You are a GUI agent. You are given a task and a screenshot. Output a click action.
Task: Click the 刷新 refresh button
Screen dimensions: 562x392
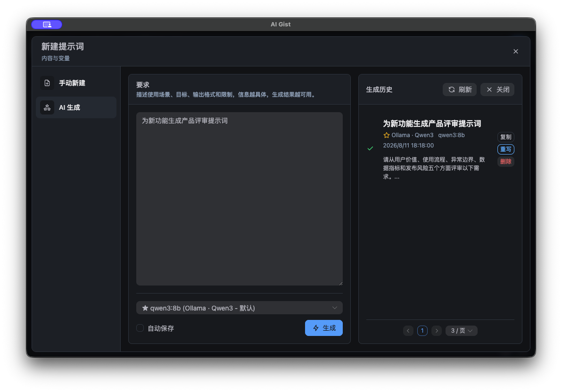click(x=460, y=90)
